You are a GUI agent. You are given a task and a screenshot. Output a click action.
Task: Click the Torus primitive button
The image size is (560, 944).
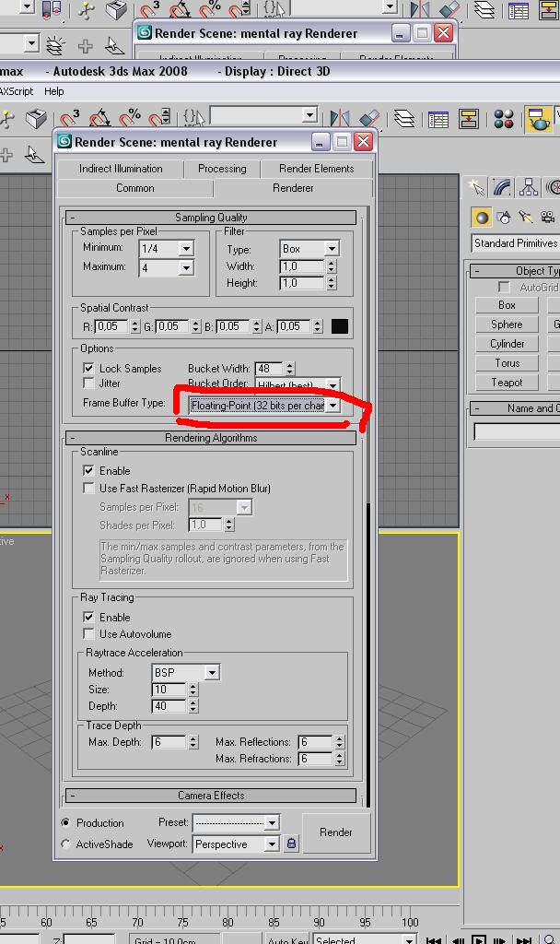(x=507, y=362)
